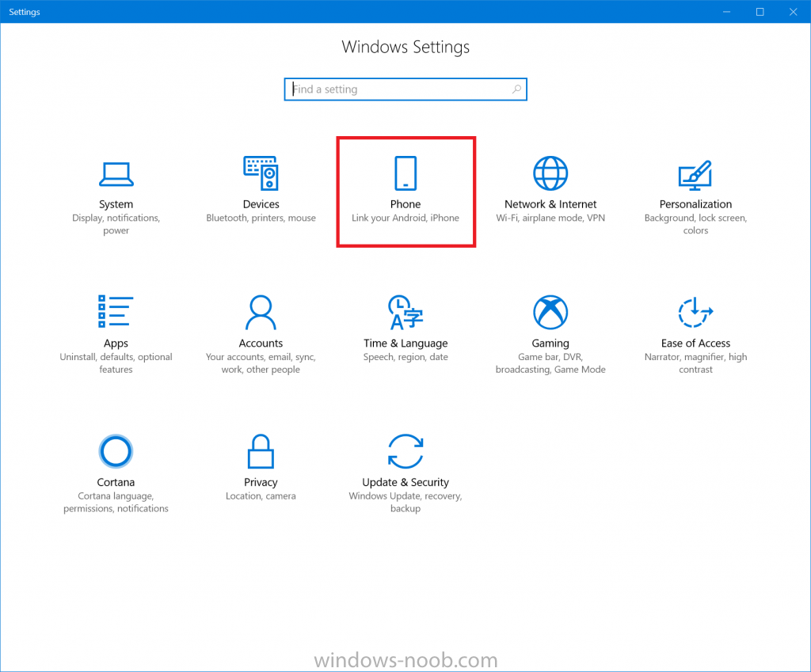This screenshot has height=672, width=811.
Task: Click the Apps category title
Action: [x=116, y=344]
